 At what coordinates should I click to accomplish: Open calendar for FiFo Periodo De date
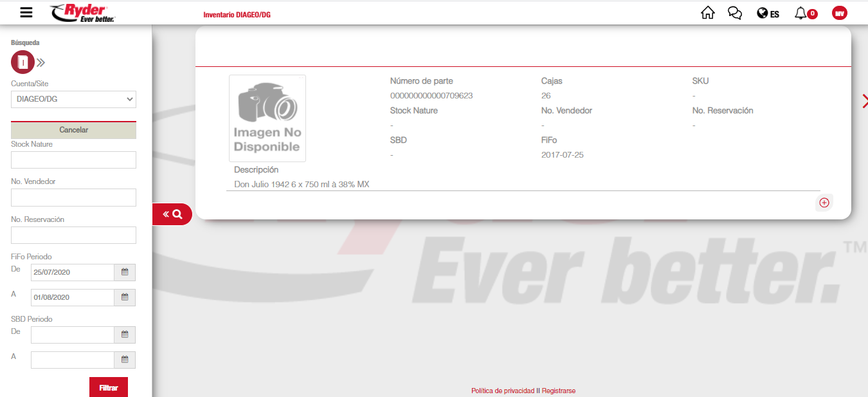(125, 272)
